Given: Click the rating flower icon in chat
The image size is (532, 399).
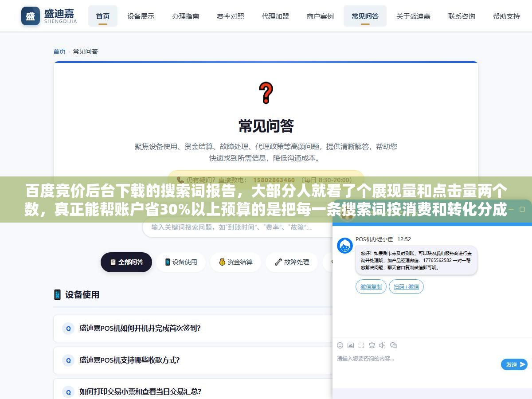Looking at the screenshot, I should pyautogui.click(x=372, y=345).
